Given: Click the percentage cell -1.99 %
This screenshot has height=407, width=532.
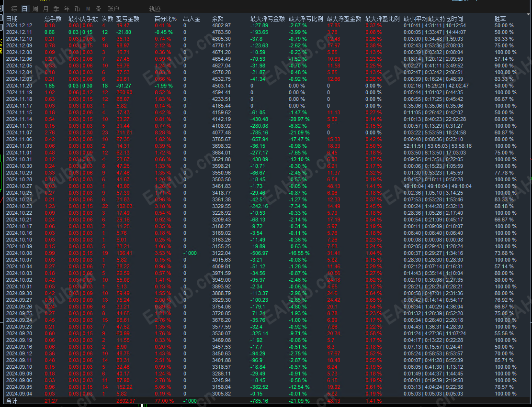Looking at the screenshot, I should 164,86.
